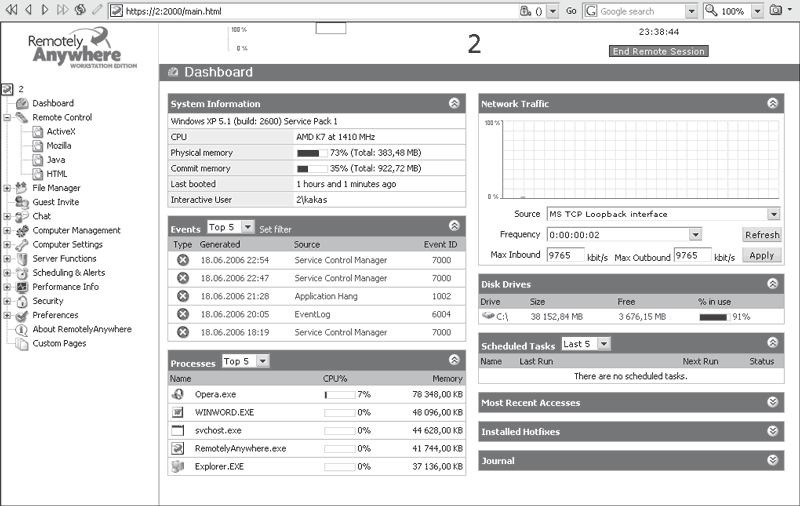
Task: Click the File Manager icon in sidebar
Action: (22, 188)
